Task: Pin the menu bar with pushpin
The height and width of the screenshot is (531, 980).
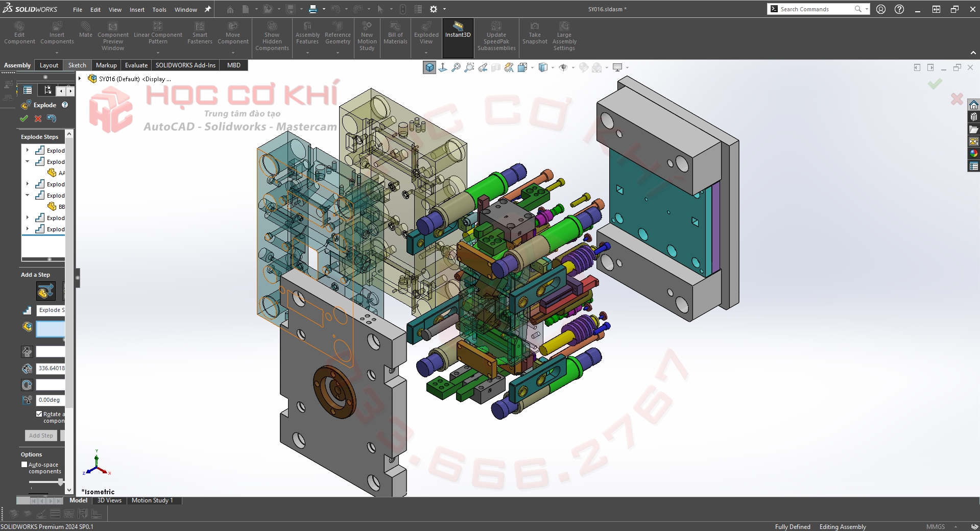Action: (208, 9)
